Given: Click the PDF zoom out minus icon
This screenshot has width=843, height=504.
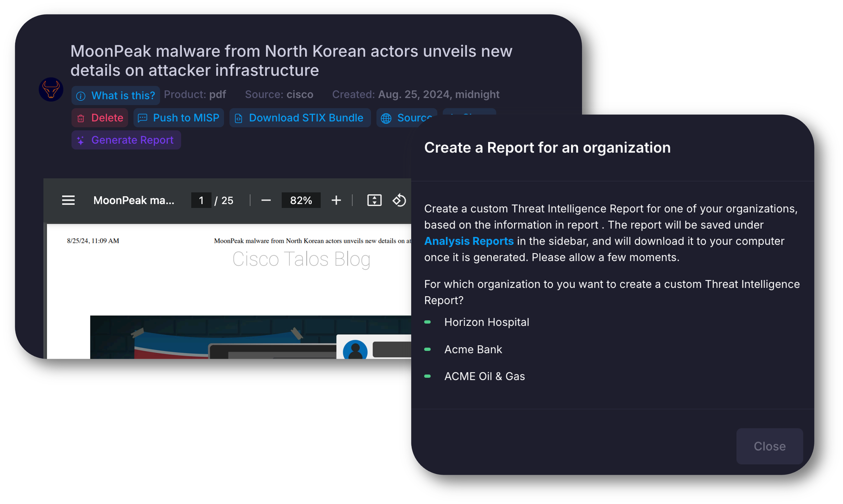Looking at the screenshot, I should 266,200.
